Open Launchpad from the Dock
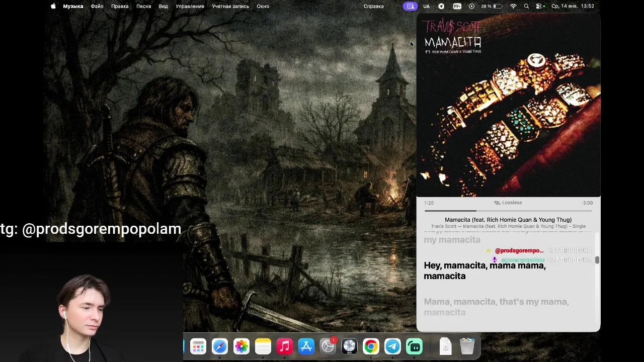This screenshot has width=644, height=362. point(198,346)
